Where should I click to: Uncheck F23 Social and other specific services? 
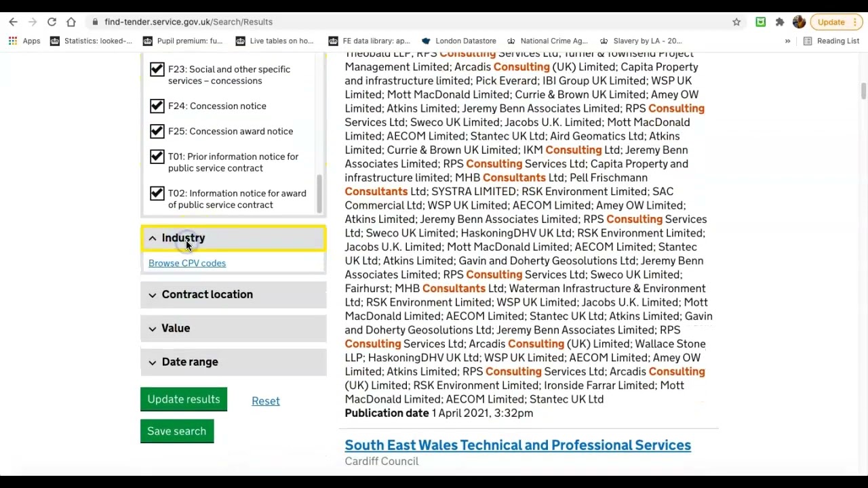coord(157,69)
